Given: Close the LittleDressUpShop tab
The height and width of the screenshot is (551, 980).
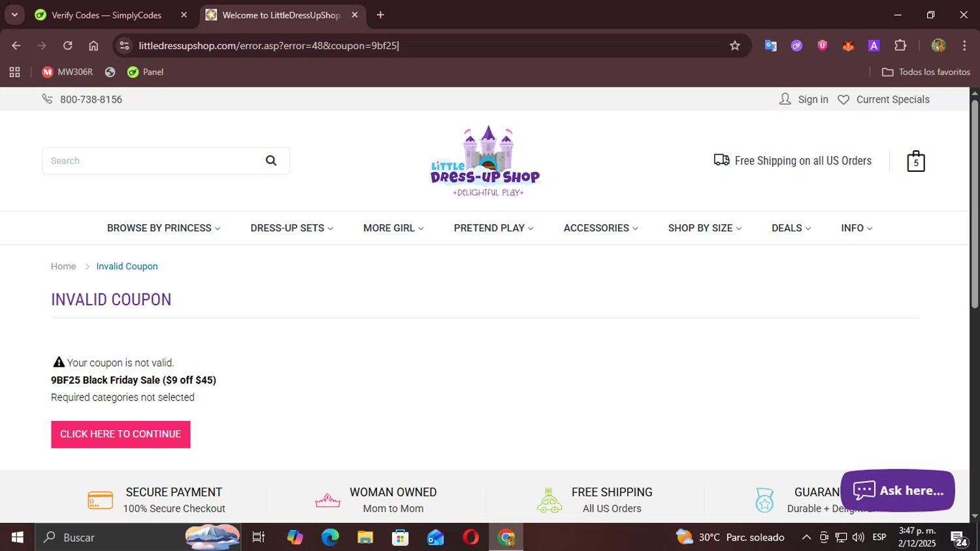Looking at the screenshot, I should point(355,14).
